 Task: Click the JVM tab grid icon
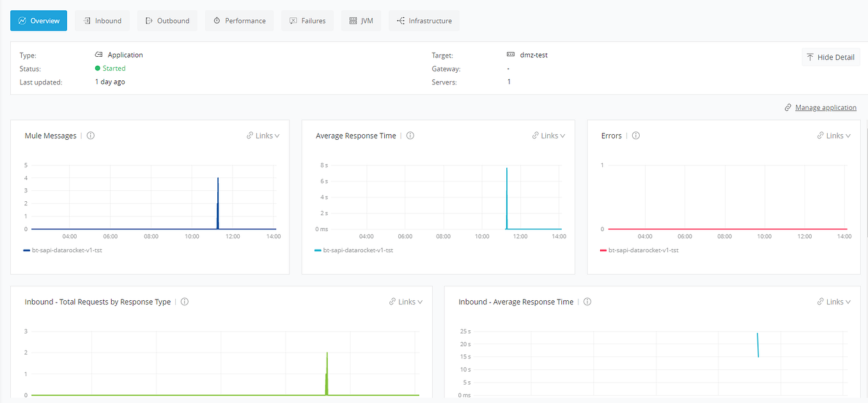(x=353, y=20)
